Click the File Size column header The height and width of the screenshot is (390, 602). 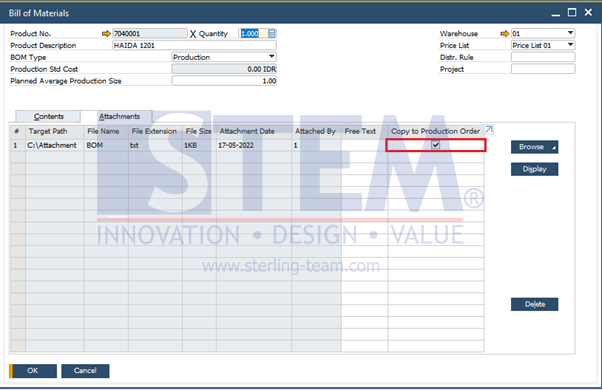[x=199, y=132]
